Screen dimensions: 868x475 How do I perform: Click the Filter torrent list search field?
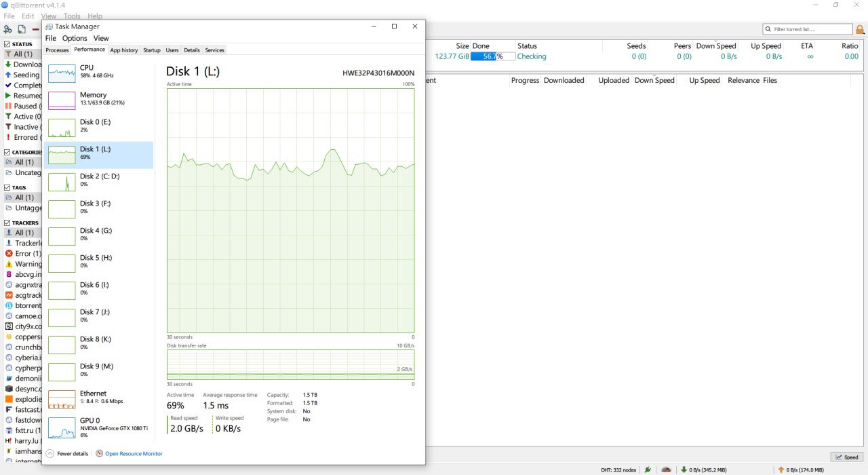tap(812, 29)
